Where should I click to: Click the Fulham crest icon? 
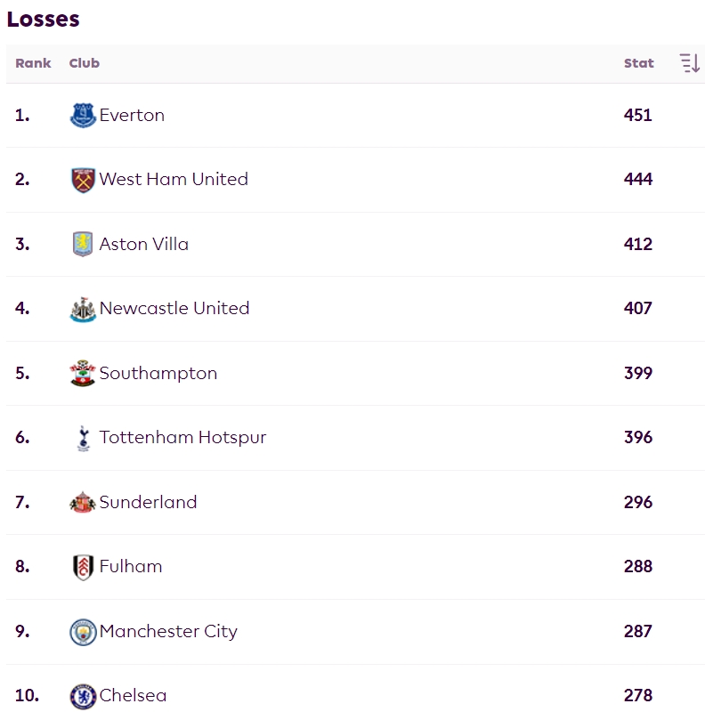point(83,567)
